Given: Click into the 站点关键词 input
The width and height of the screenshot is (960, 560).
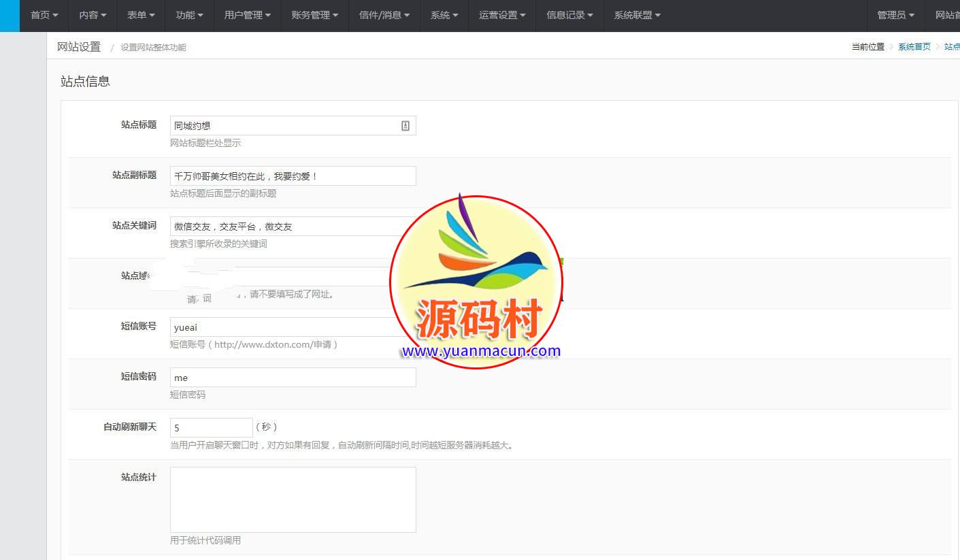Looking at the screenshot, I should [279, 227].
